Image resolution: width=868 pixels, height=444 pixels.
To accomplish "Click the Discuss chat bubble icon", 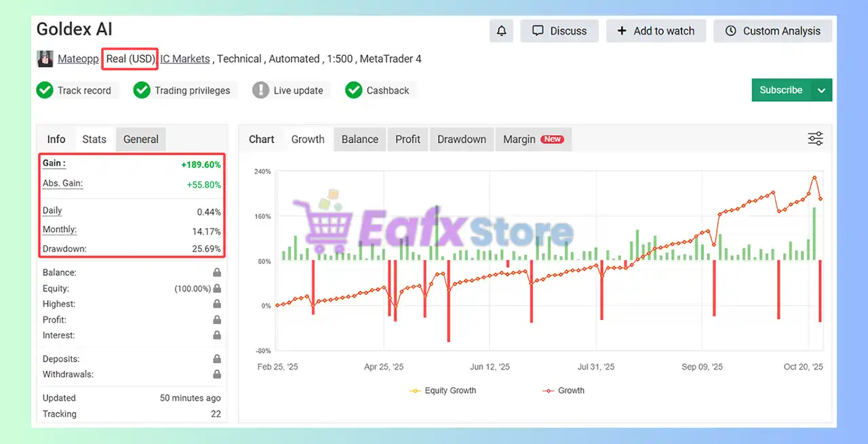I will (538, 31).
